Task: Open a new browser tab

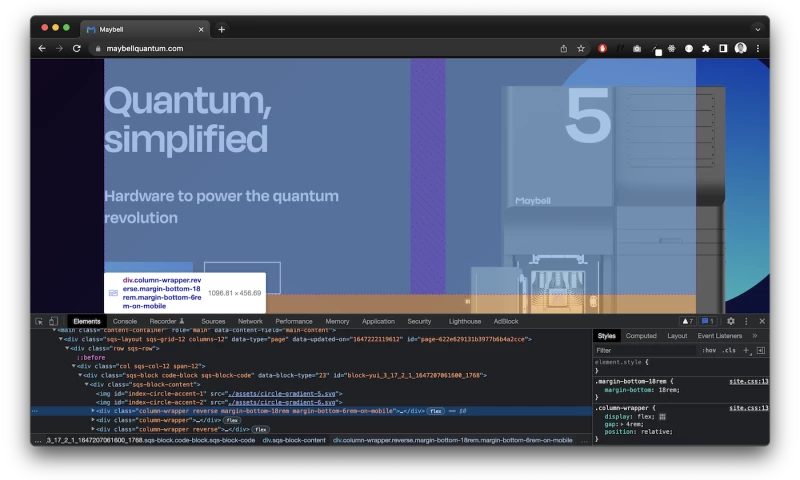Action: [222, 29]
